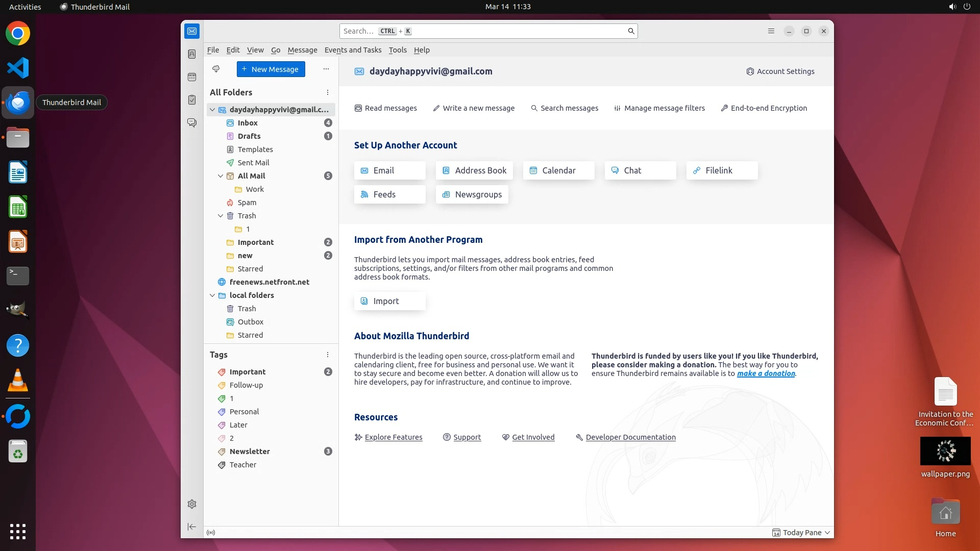Image resolution: width=980 pixels, height=551 pixels.
Task: Collapse the local folders tree
Action: [212, 295]
